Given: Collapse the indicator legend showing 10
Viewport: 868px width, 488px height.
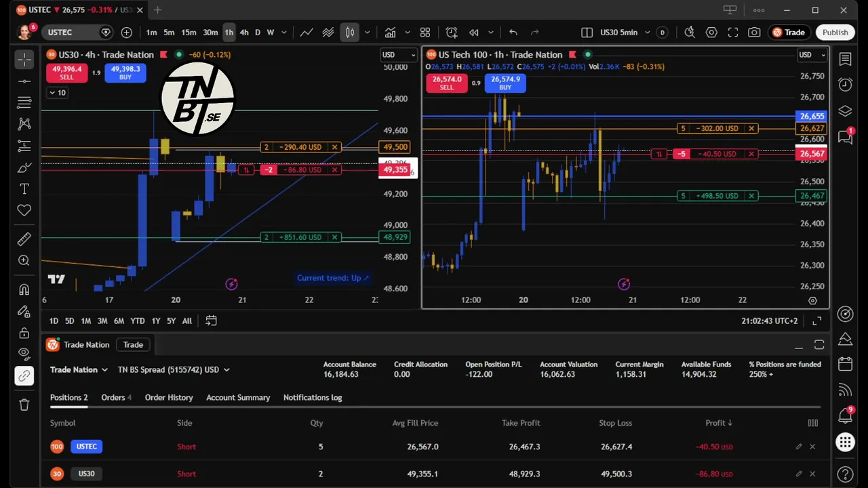Looking at the screenshot, I should tap(57, 93).
